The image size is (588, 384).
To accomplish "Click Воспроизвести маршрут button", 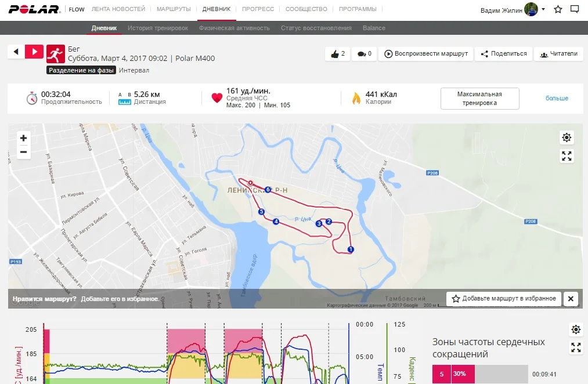I will click(x=425, y=53).
